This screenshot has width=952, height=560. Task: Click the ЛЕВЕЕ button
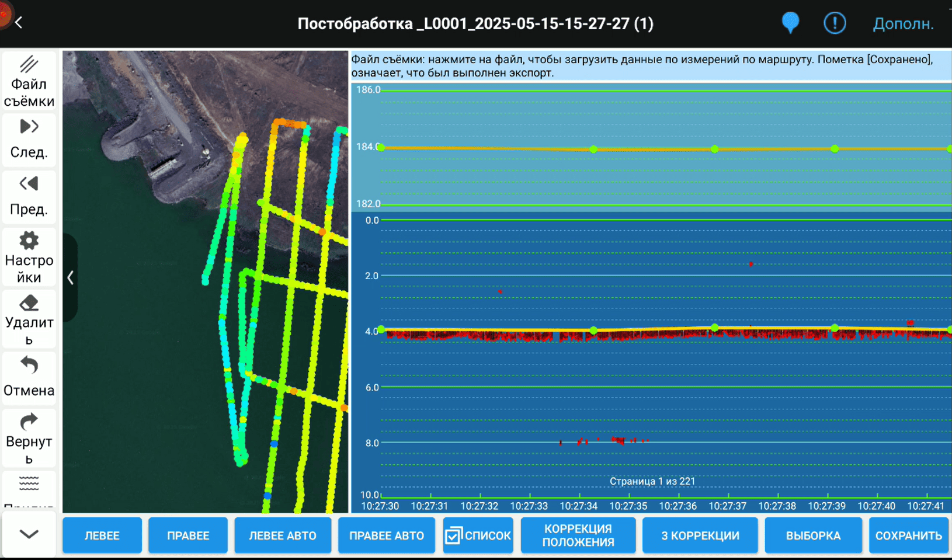(x=102, y=535)
